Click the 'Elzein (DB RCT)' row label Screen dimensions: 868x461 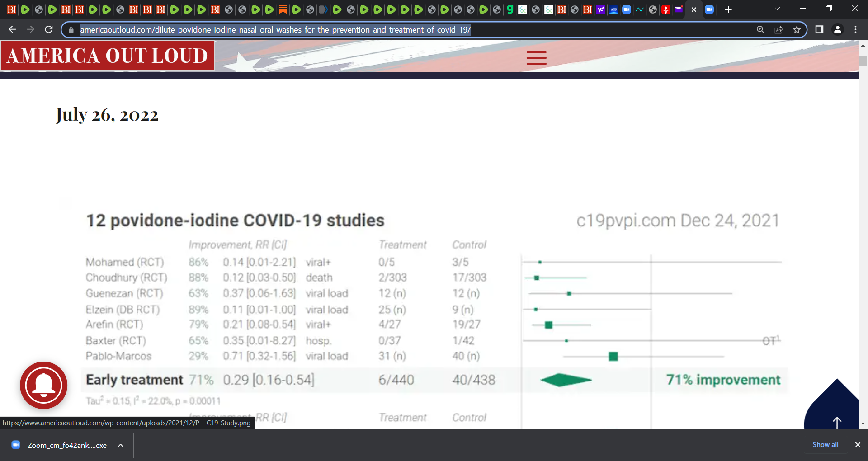pos(123,310)
